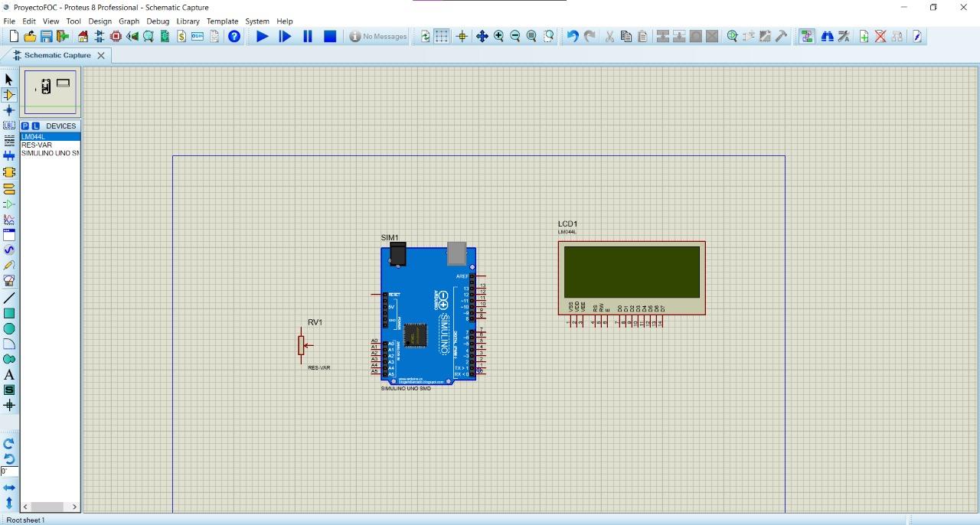Open the Property Assignment Tool icon

coord(844,36)
